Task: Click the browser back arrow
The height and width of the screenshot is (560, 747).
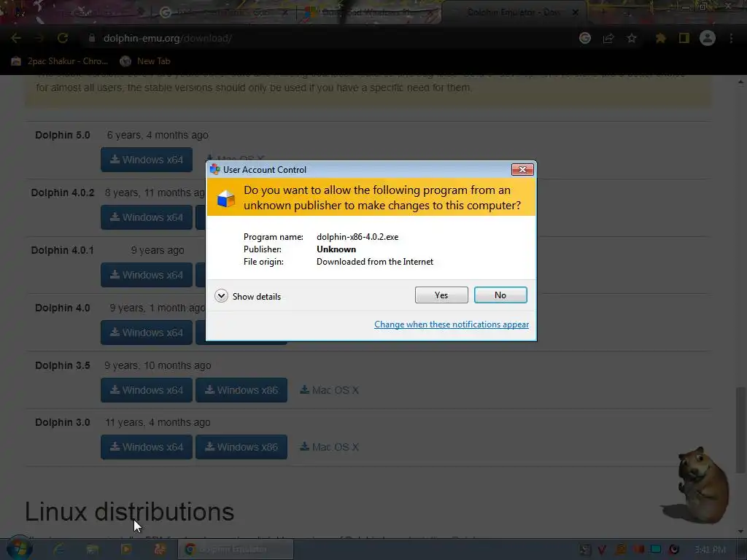Action: click(x=16, y=38)
